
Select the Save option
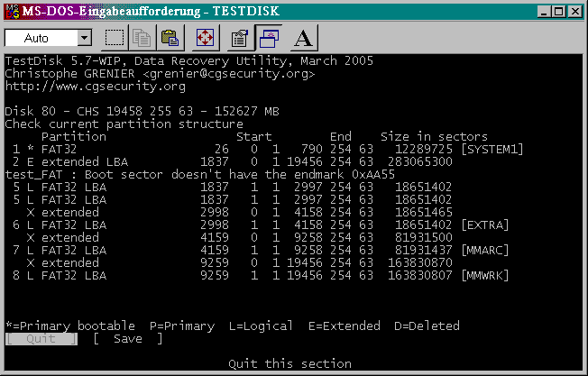(127, 339)
